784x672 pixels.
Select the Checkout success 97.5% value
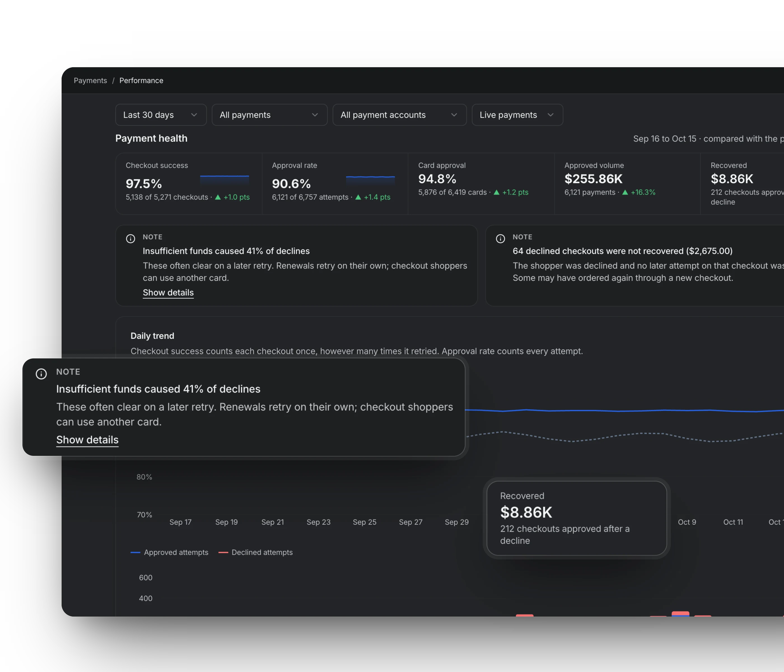pyautogui.click(x=144, y=184)
